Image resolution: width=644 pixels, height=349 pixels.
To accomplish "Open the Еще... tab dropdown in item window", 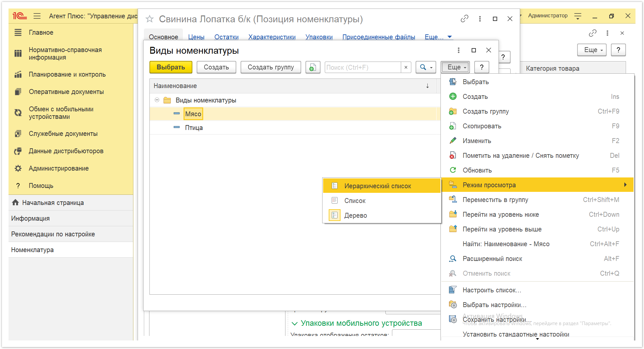I will [438, 37].
